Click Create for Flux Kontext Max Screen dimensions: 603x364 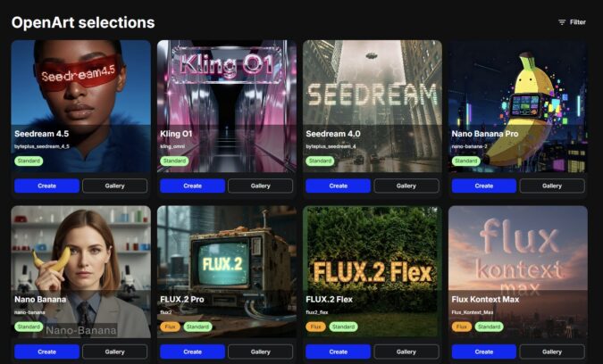point(484,352)
